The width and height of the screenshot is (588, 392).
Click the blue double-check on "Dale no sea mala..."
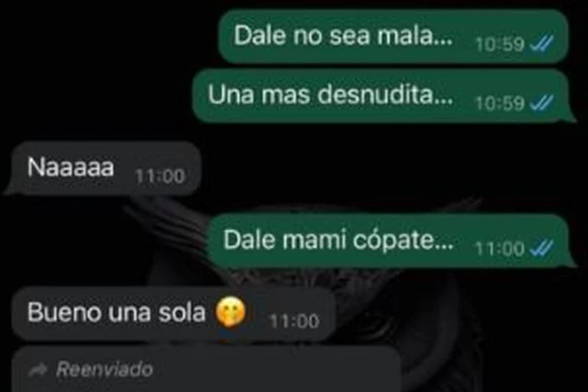[542, 44]
